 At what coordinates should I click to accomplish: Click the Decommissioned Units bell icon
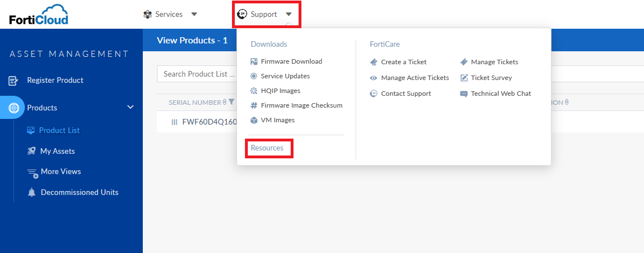pos(32,193)
